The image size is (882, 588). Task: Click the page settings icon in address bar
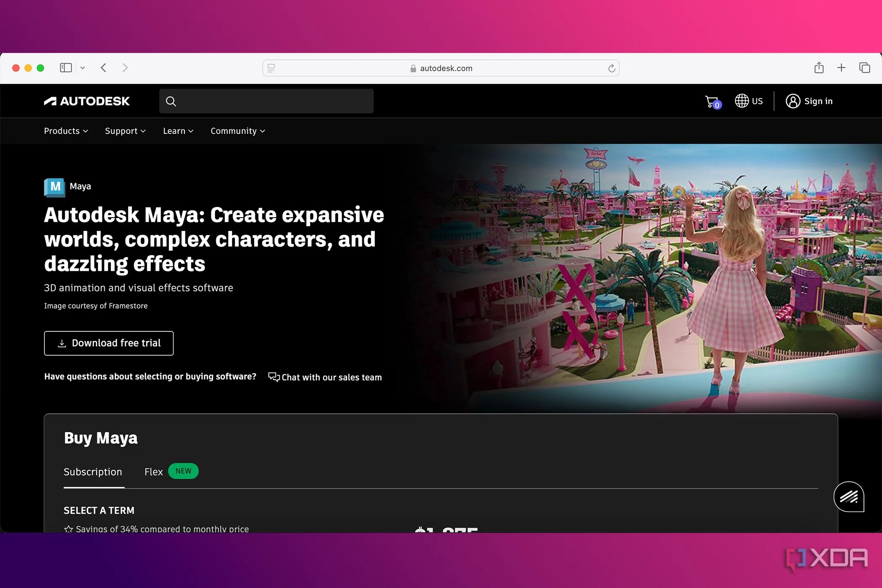pyautogui.click(x=271, y=68)
